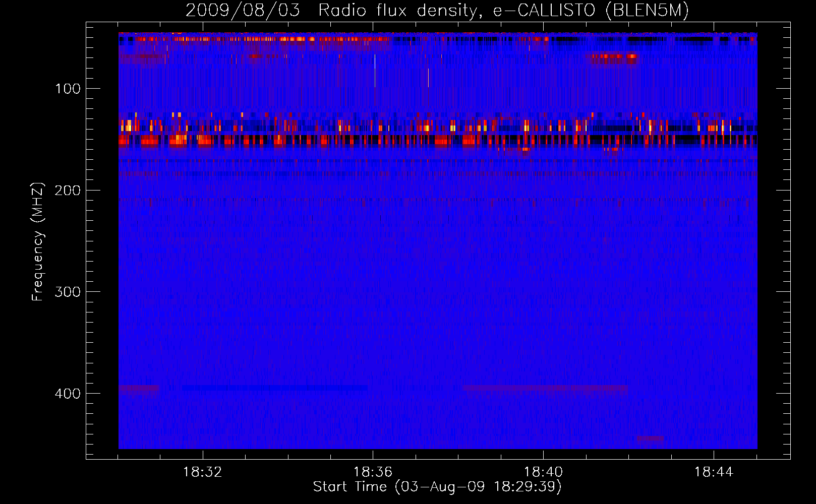The image size is (816, 504).
Task: Click the Start Time axis label
Action: pyautogui.click(x=437, y=486)
